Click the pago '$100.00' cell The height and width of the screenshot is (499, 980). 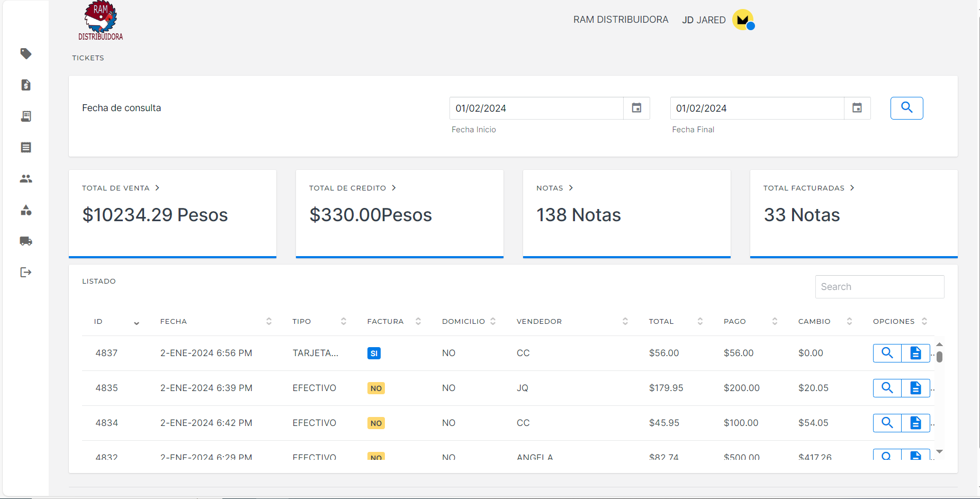pos(741,423)
